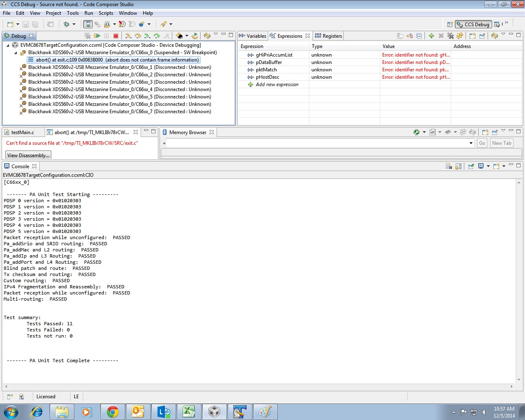Expand the Load Program dropdown arrow
Viewport: 525px width, 420px height.
click(x=114, y=24)
